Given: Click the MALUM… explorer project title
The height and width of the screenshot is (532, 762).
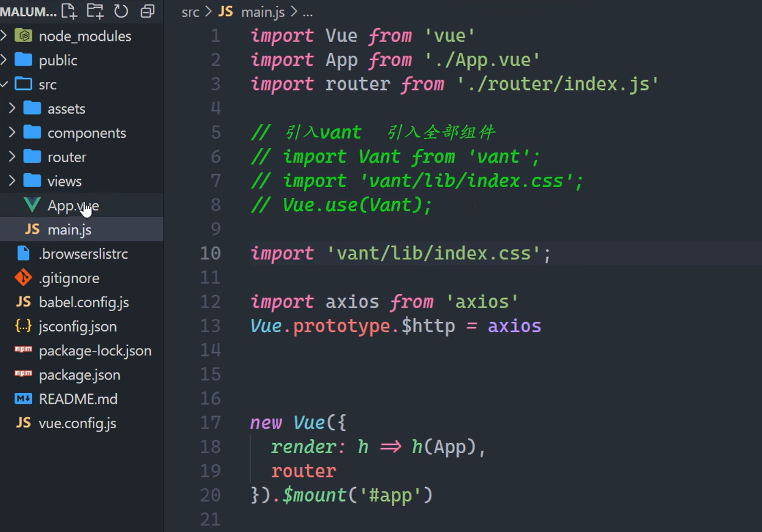Looking at the screenshot, I should coord(29,12).
